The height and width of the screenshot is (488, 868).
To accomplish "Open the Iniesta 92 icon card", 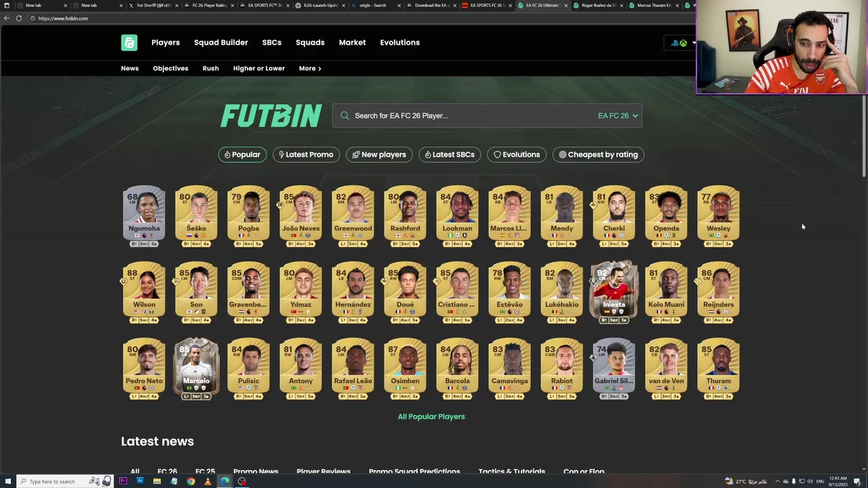I will click(x=614, y=292).
